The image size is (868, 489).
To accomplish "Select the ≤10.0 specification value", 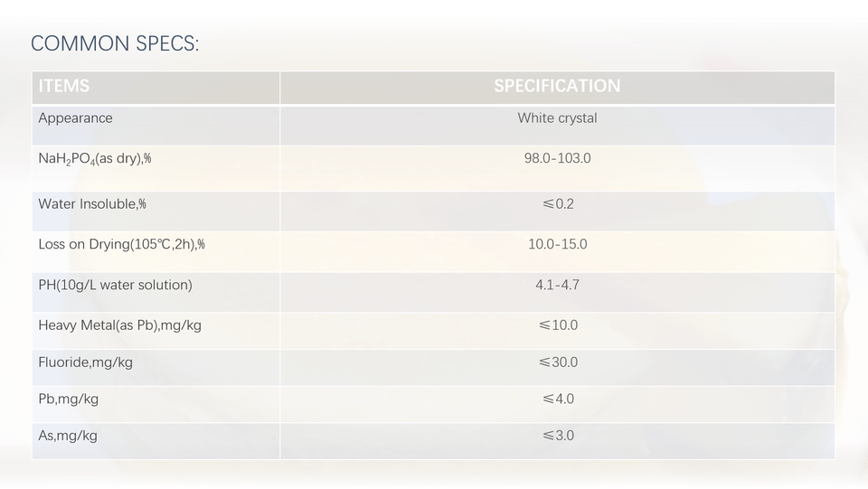I will click(x=557, y=325).
